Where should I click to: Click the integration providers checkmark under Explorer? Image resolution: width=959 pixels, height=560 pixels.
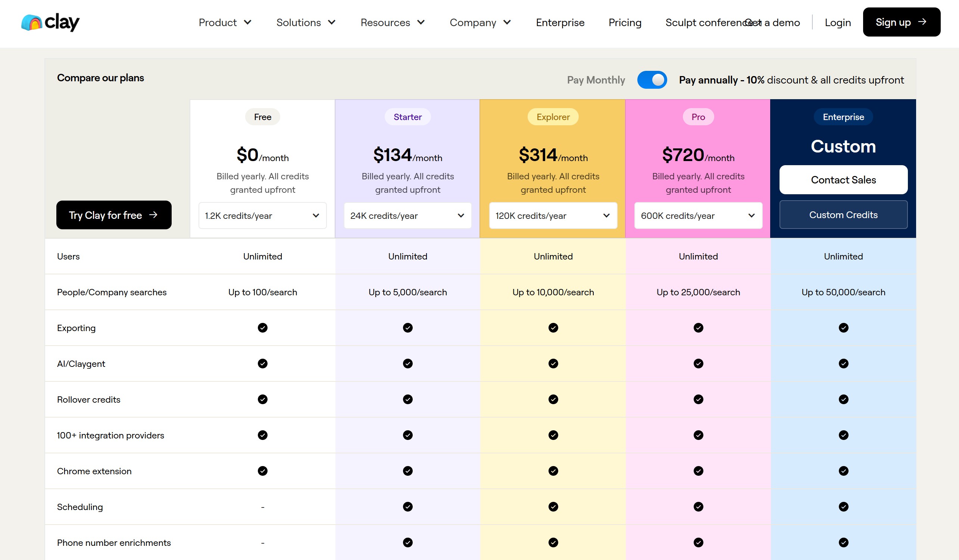[x=553, y=435]
